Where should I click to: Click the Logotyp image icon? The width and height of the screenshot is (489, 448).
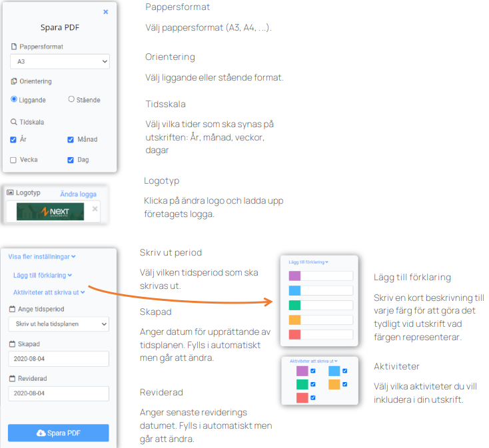tap(10, 192)
